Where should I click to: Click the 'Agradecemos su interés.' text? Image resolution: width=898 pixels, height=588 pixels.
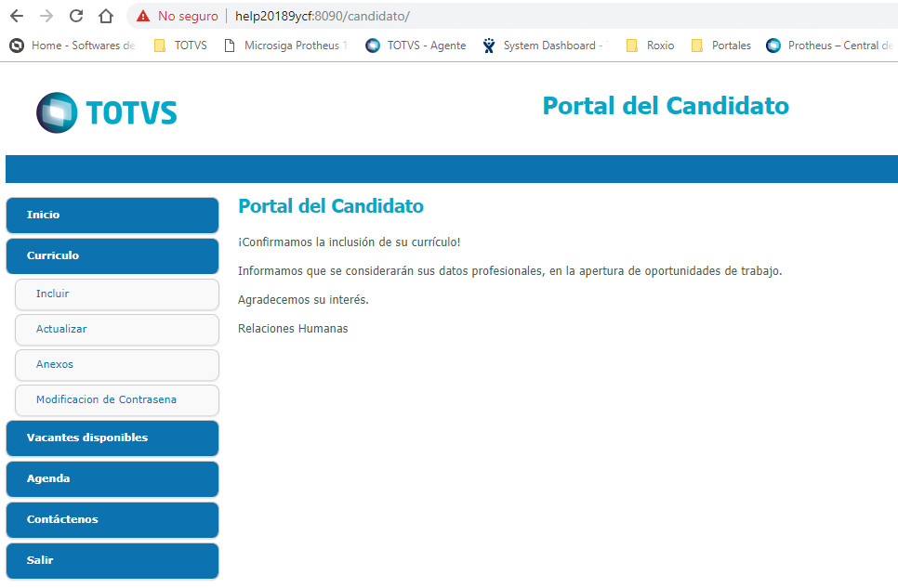pyautogui.click(x=303, y=299)
